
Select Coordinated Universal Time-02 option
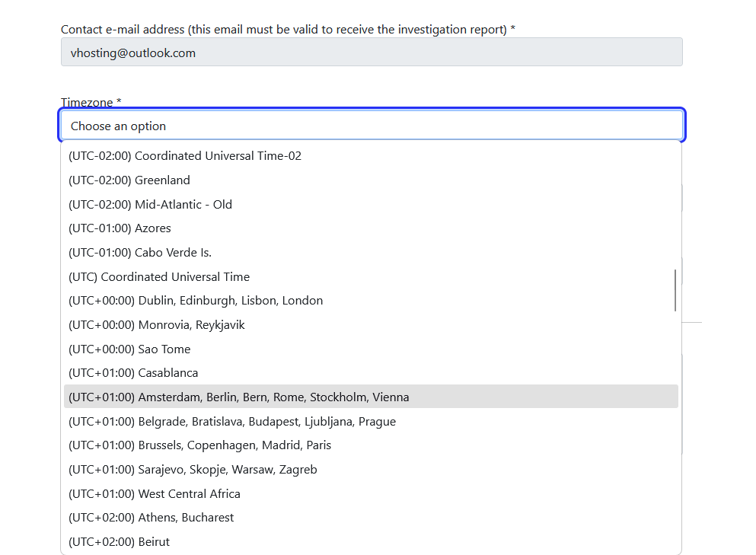click(185, 156)
